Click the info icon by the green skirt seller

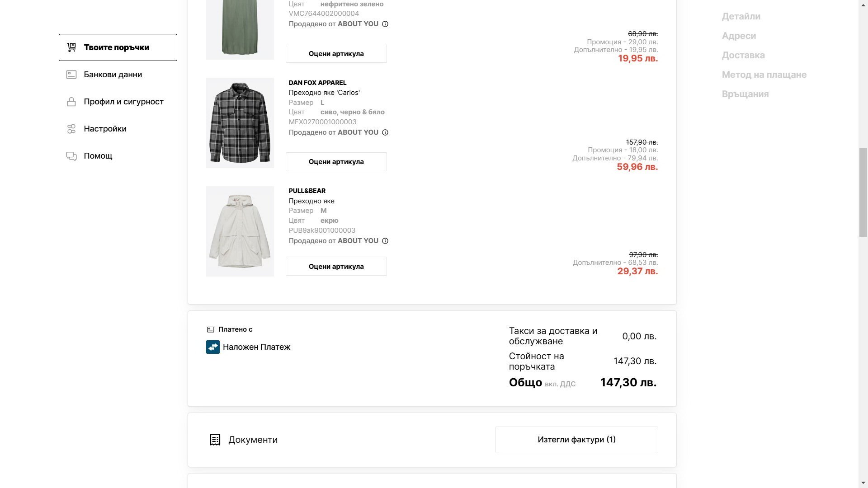385,24
